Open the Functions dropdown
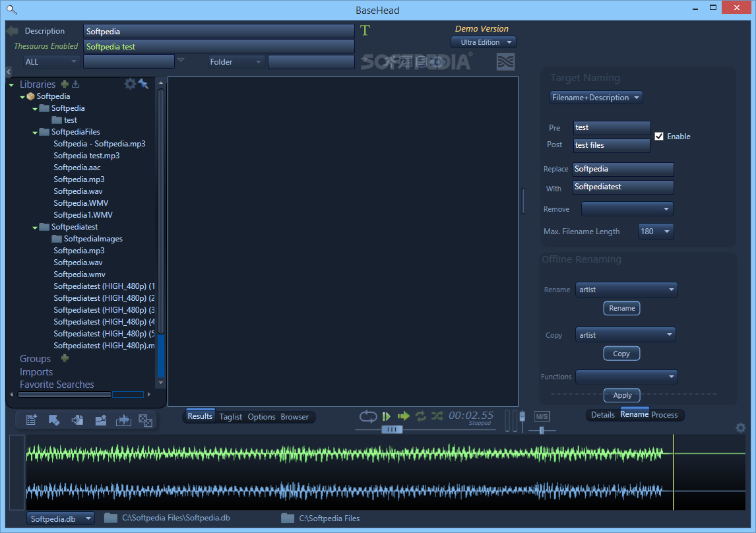This screenshot has height=533, width=756. click(626, 377)
